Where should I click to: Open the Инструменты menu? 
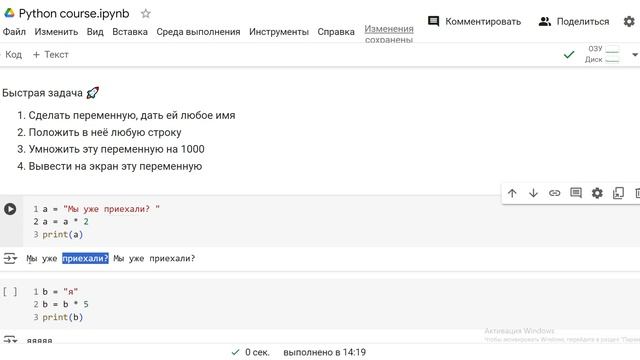point(279,32)
